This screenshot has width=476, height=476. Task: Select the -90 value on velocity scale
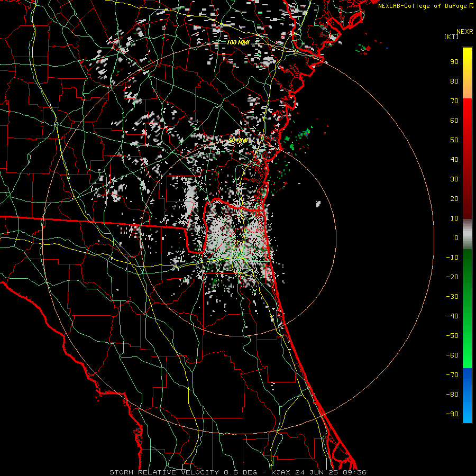tap(452, 414)
